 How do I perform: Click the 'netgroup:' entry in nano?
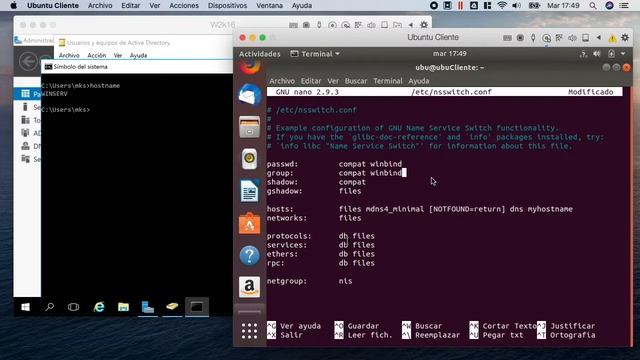click(x=309, y=281)
